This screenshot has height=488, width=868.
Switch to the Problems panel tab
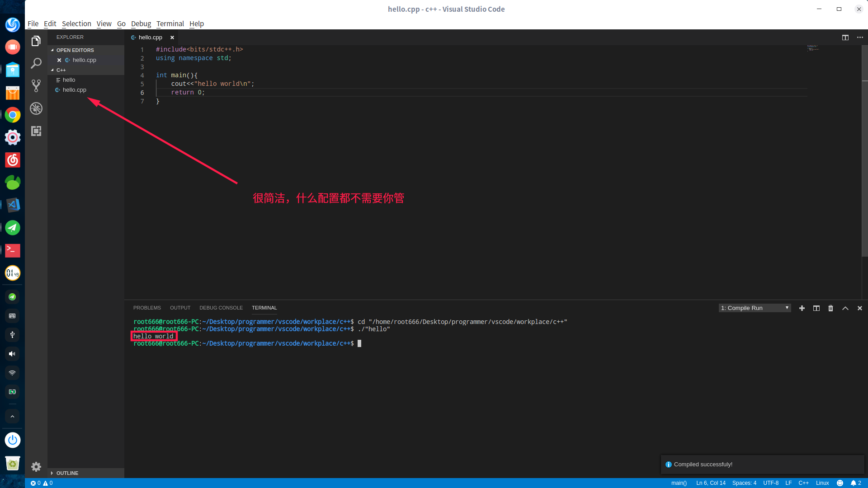tap(147, 308)
